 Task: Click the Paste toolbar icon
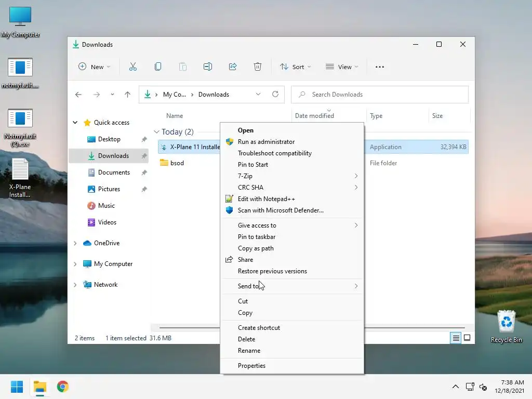(x=182, y=67)
